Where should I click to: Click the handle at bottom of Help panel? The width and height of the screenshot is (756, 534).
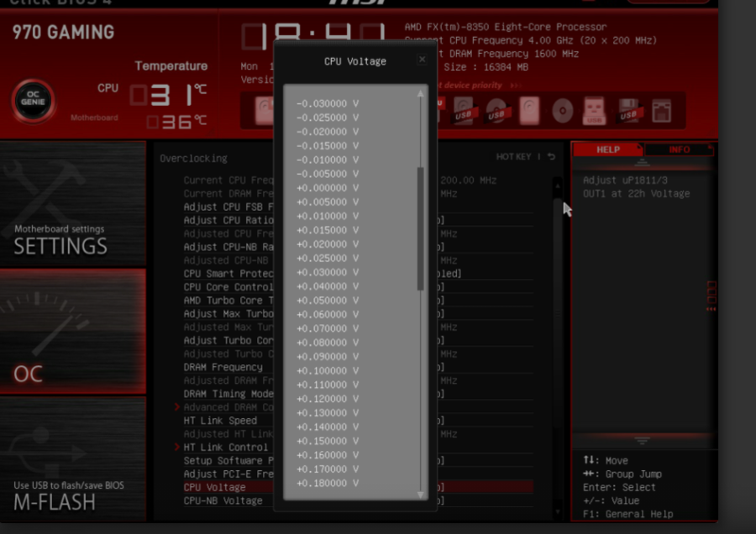(x=642, y=441)
